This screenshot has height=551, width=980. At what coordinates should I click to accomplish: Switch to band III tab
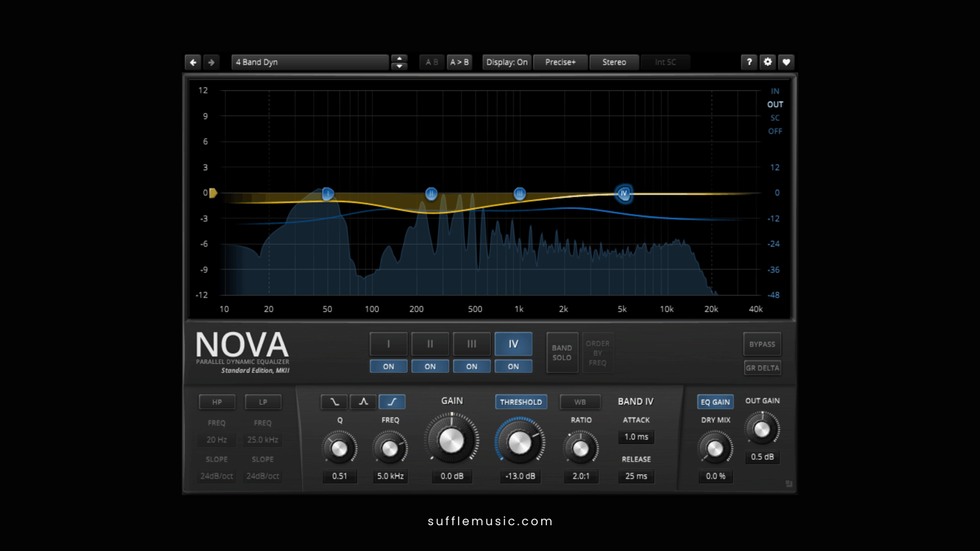coord(472,344)
